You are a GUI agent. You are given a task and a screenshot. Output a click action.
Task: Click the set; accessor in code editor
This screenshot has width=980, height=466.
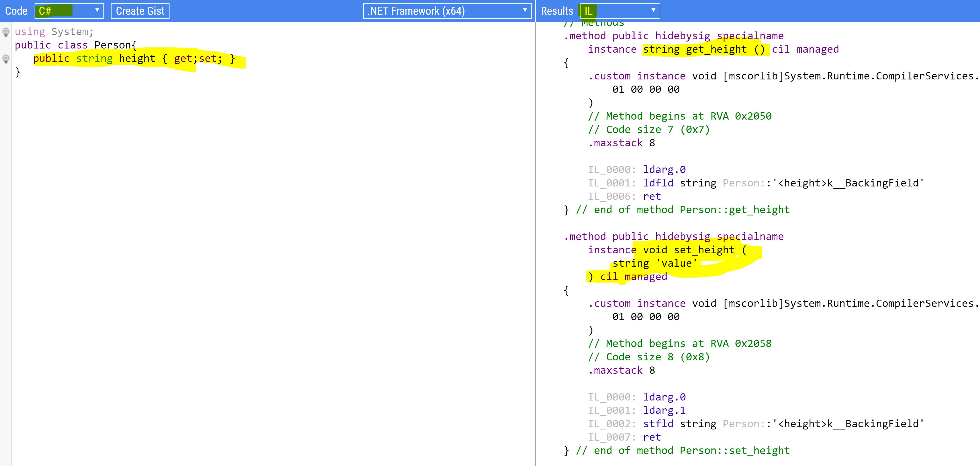point(210,59)
